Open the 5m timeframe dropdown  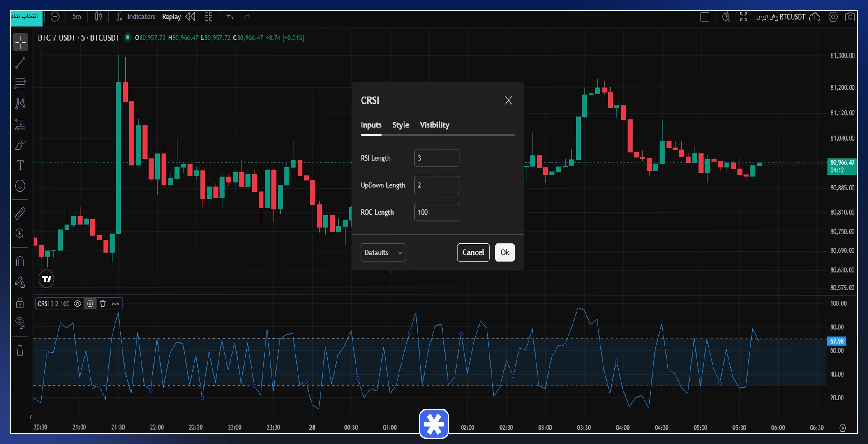click(x=76, y=17)
